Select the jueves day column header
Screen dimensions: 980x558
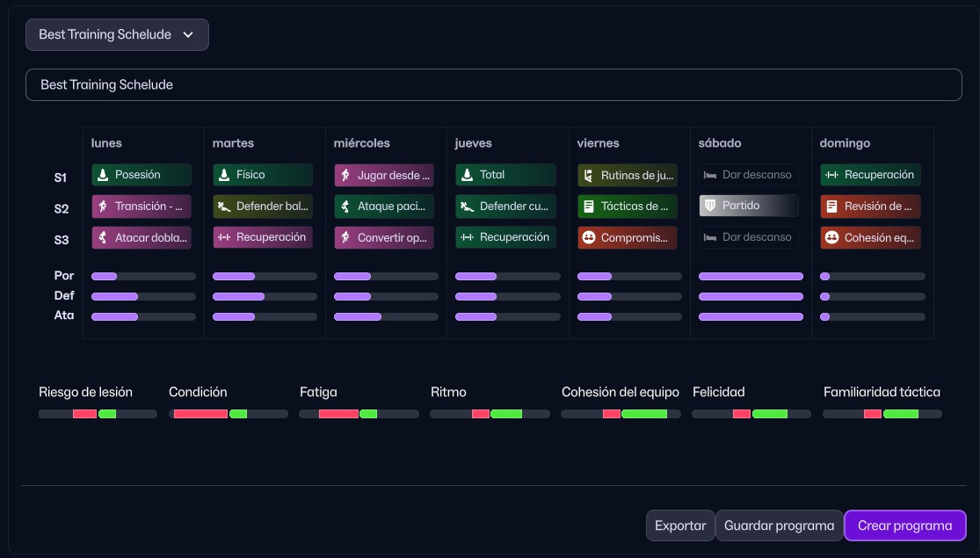tap(473, 143)
